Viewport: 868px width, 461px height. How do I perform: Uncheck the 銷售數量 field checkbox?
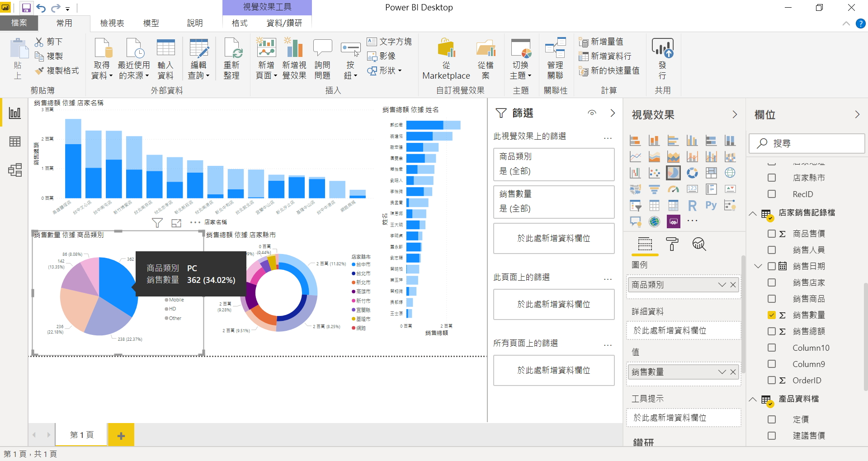pyautogui.click(x=772, y=315)
